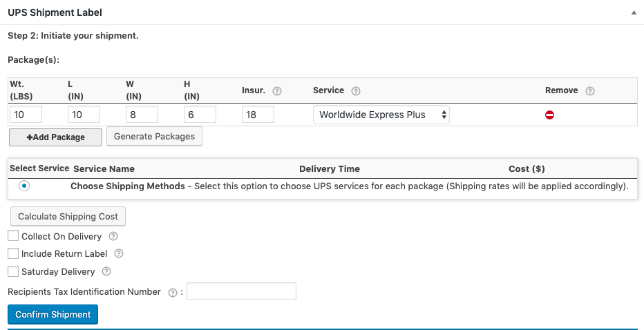This screenshot has width=644, height=330.
Task: Click Generate Packages button
Action: pos(154,136)
